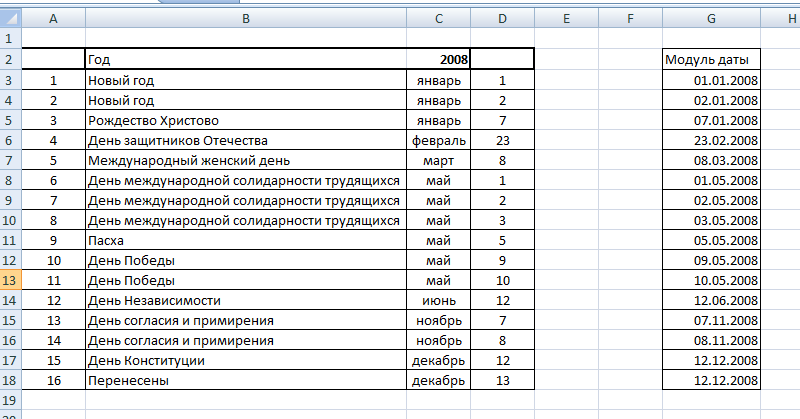Select column A header
Image resolution: width=800 pixels, height=419 pixels.
[53, 19]
